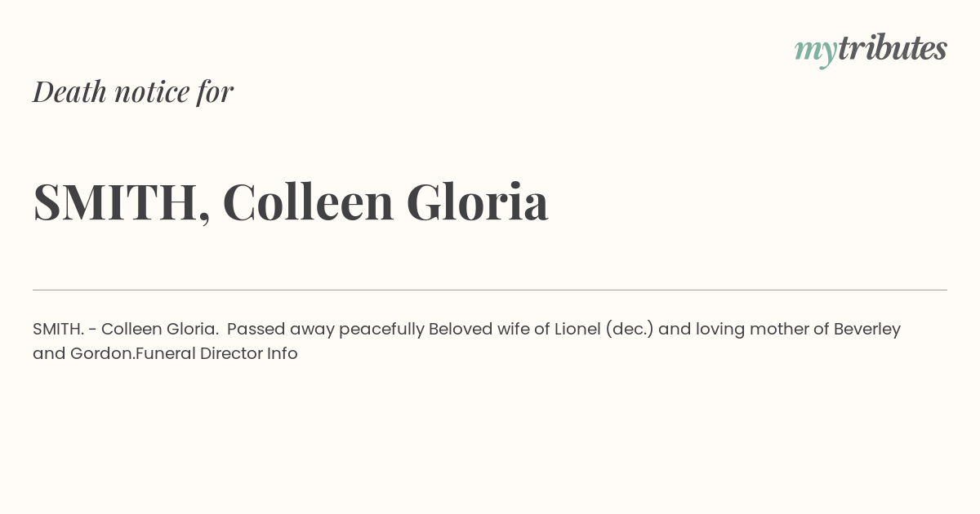Click the green "my" part of logo

pos(816,53)
